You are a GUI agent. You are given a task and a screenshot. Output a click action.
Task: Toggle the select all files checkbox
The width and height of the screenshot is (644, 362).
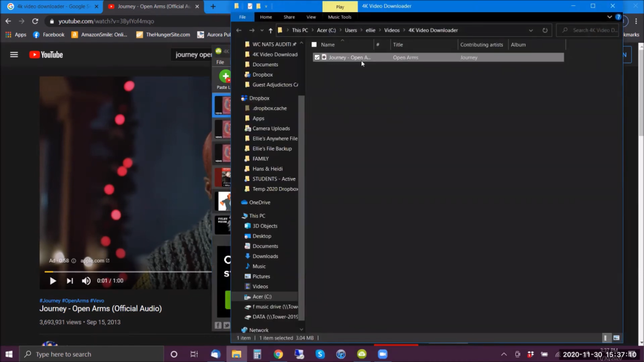tap(314, 45)
